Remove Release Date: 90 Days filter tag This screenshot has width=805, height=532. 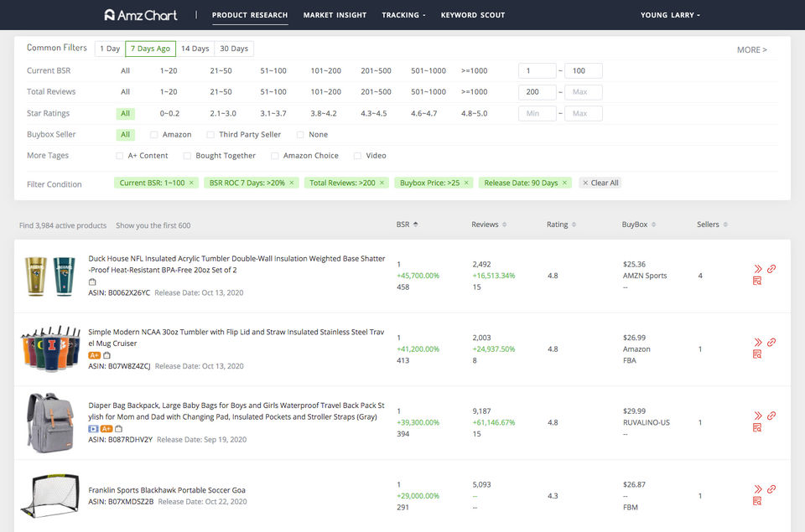pyautogui.click(x=564, y=183)
